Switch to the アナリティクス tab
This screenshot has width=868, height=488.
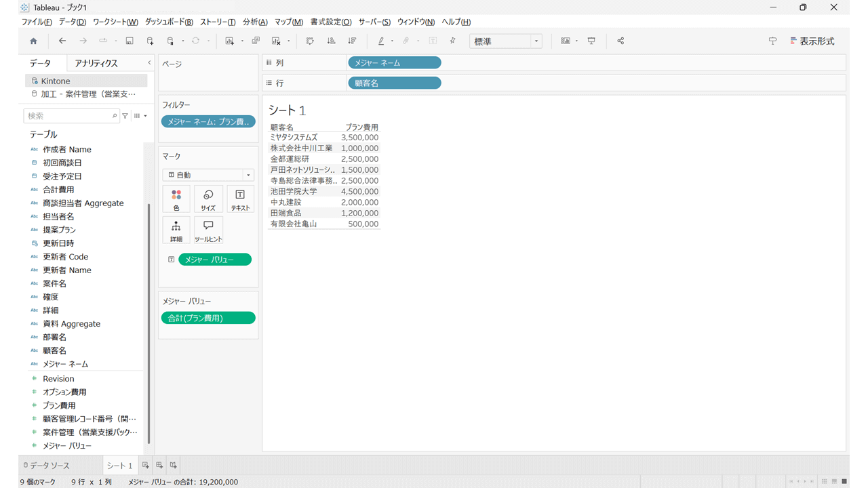96,63
